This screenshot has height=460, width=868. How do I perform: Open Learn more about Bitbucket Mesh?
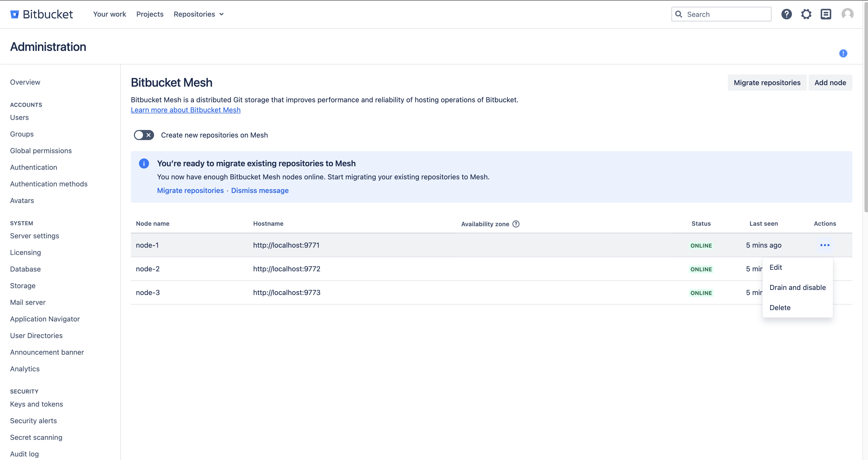[185, 110]
